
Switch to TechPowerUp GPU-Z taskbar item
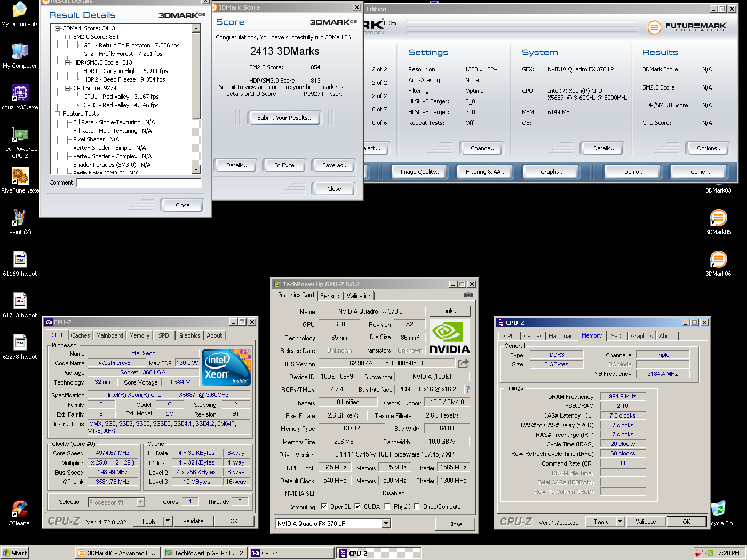[x=204, y=553]
